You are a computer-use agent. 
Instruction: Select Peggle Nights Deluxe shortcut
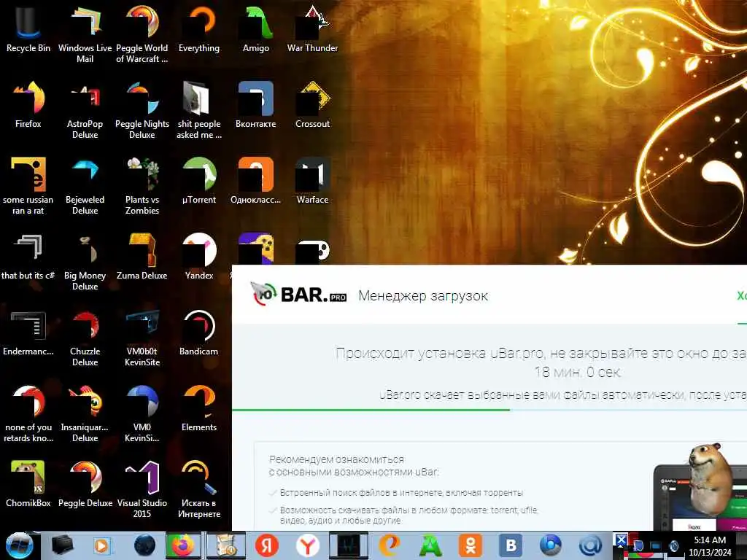142,109
